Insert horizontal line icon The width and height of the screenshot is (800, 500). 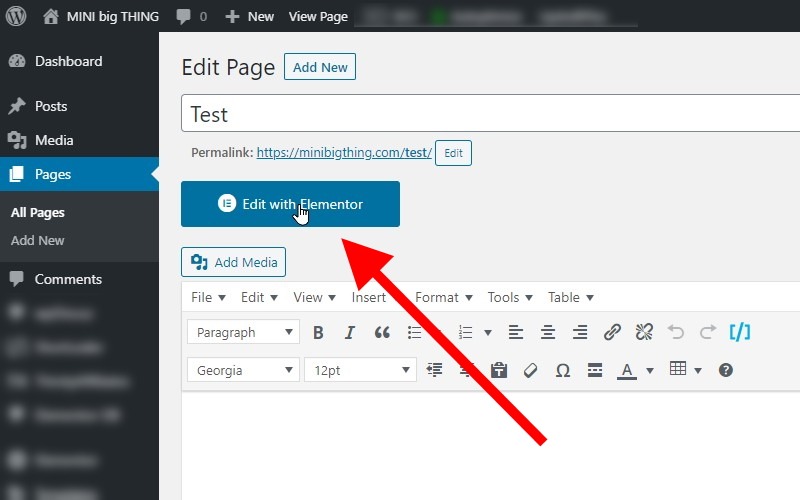coord(595,370)
